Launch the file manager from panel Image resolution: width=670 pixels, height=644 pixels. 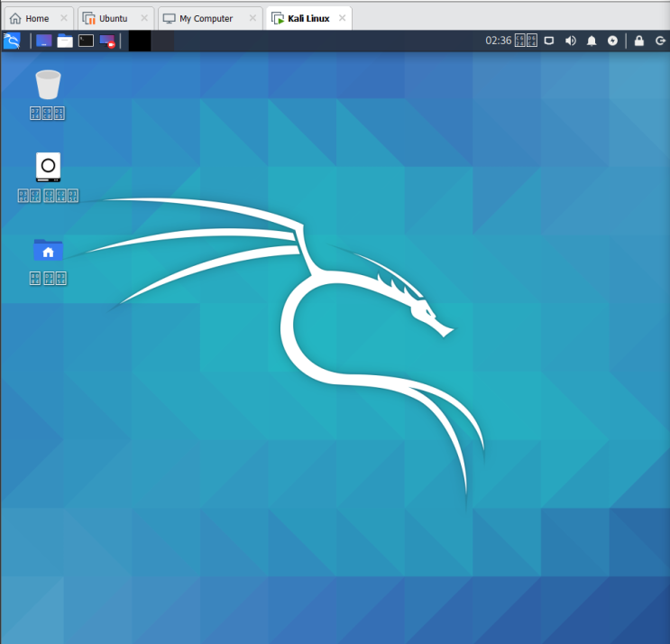65,41
